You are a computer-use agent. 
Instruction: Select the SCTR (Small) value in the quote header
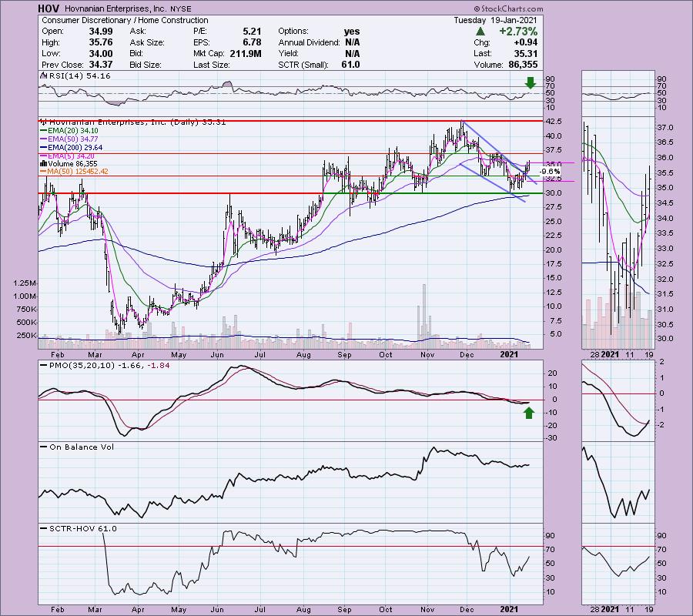[350, 65]
